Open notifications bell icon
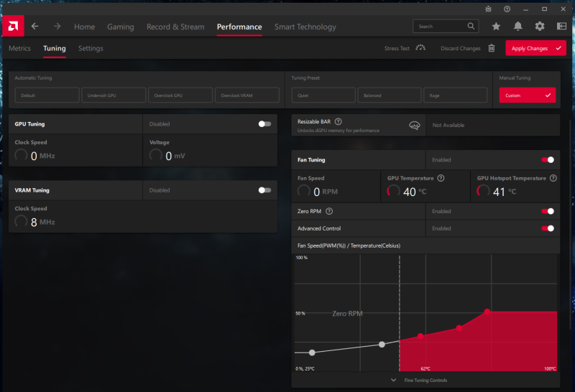This screenshot has width=575, height=392. [517, 27]
